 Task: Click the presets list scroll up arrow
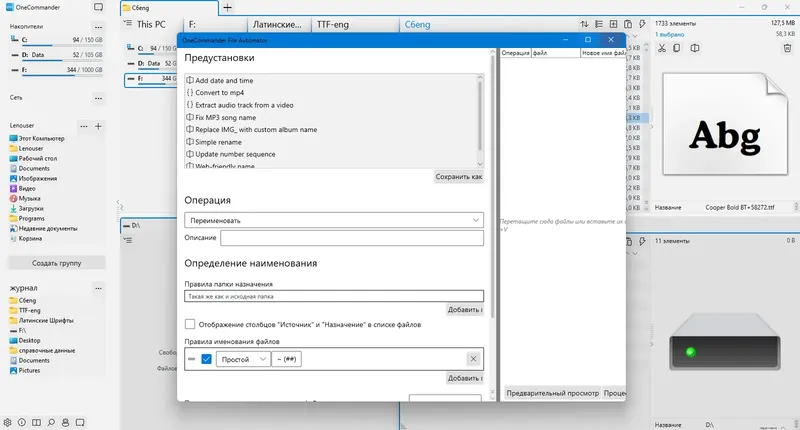(480, 78)
